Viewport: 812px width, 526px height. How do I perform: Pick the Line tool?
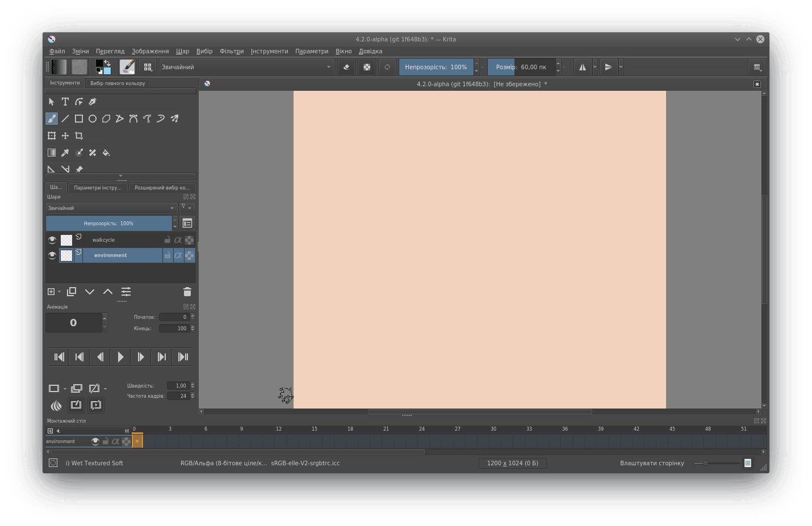pyautogui.click(x=65, y=119)
